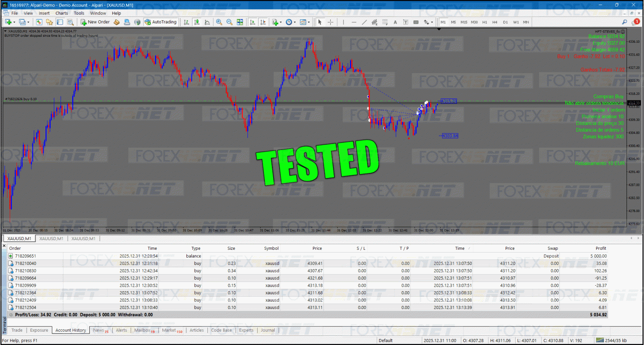Select the Crosshair tool
This screenshot has width=644, height=345.
pos(330,22)
